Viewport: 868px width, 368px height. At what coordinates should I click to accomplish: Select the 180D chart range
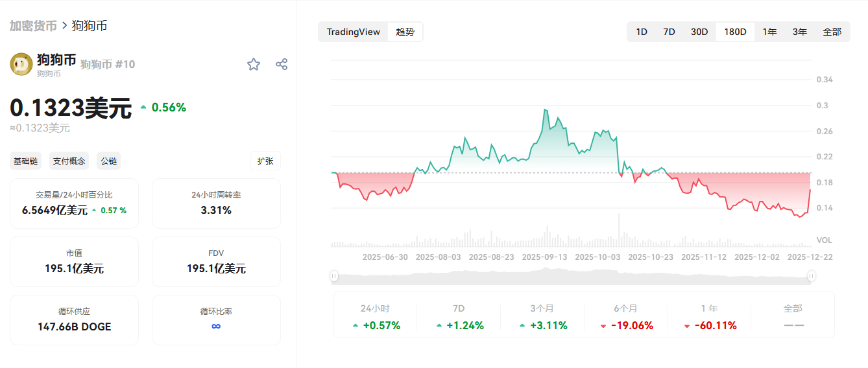pos(735,32)
